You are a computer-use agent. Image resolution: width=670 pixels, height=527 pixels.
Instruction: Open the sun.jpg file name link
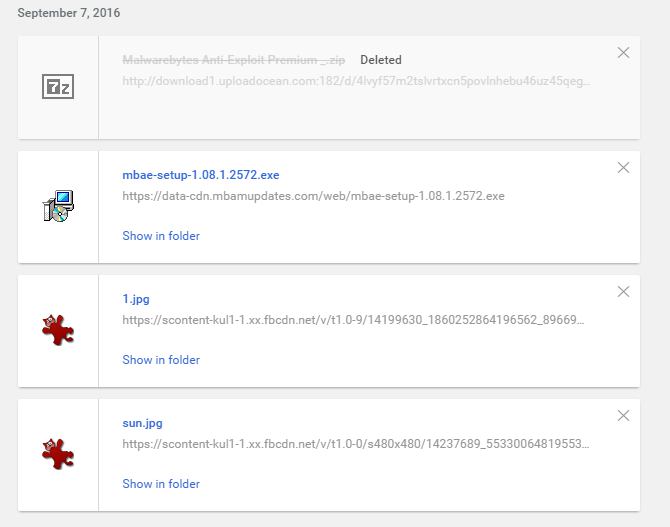coord(142,423)
